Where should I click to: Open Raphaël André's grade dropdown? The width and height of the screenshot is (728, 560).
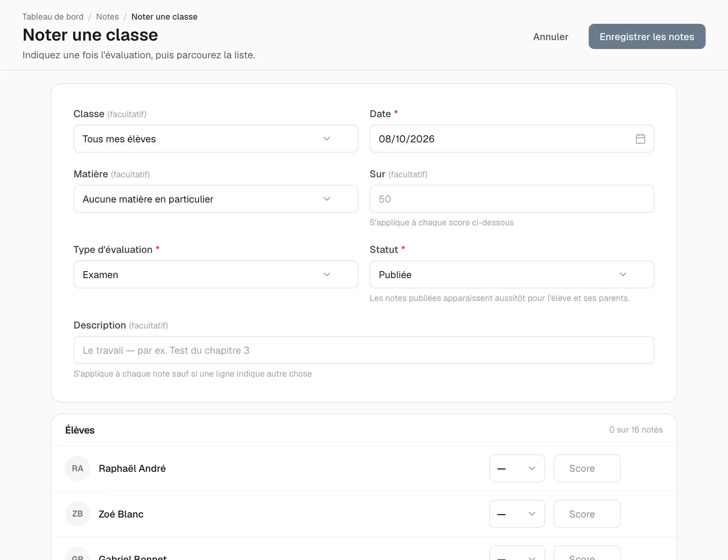point(517,468)
